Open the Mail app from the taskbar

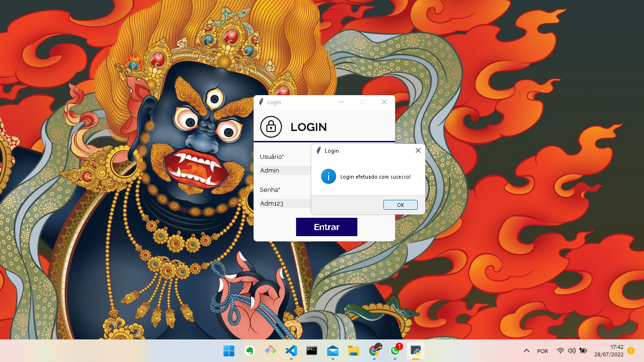coord(332,351)
